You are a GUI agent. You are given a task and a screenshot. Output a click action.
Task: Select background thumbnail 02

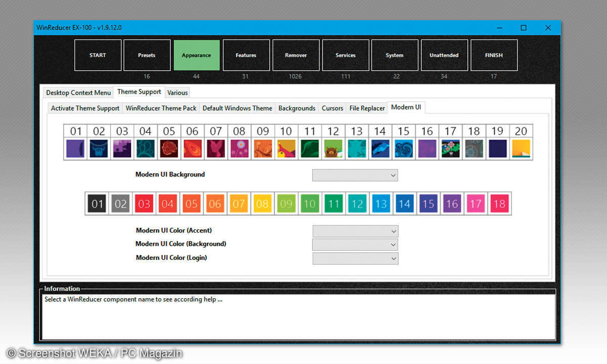[x=99, y=149]
